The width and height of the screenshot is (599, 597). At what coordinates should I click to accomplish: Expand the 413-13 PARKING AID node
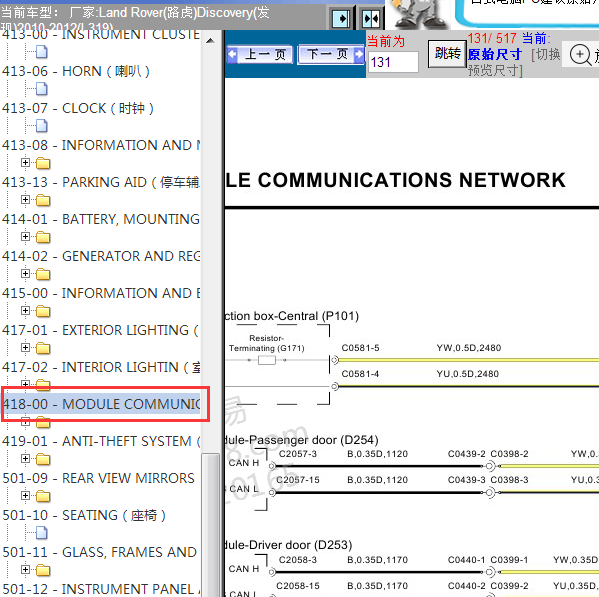pyautogui.click(x=25, y=199)
